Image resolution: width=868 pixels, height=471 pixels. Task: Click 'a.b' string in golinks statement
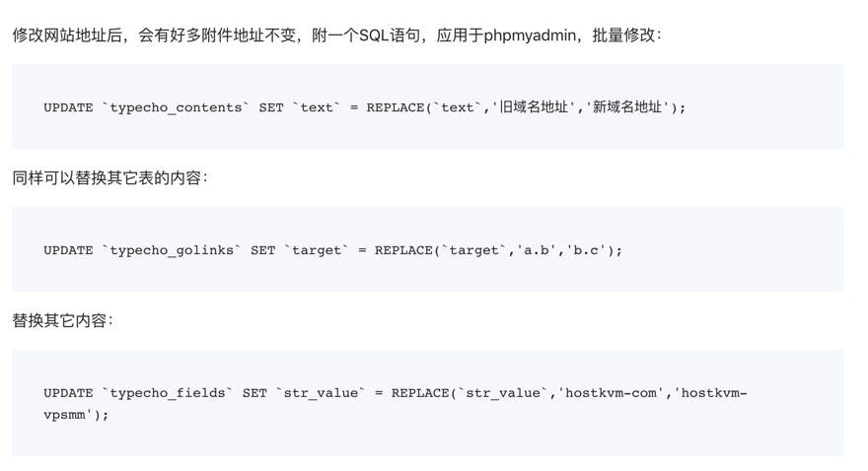click(537, 250)
